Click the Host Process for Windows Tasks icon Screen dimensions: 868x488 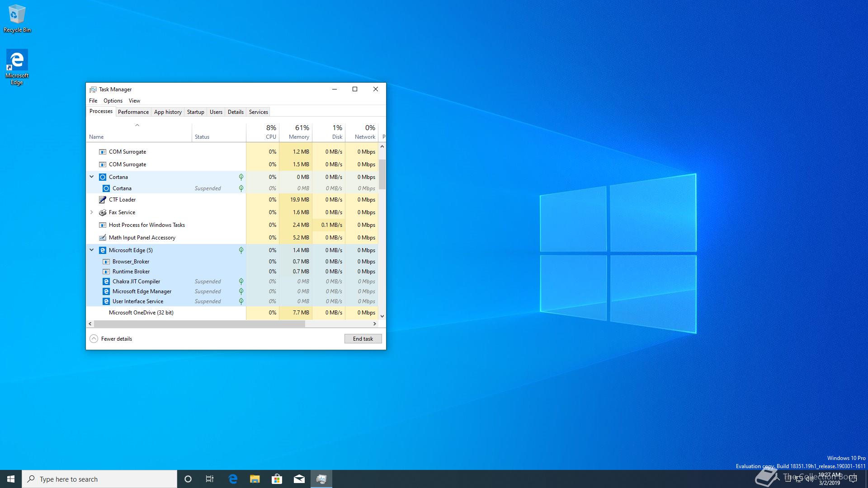103,225
